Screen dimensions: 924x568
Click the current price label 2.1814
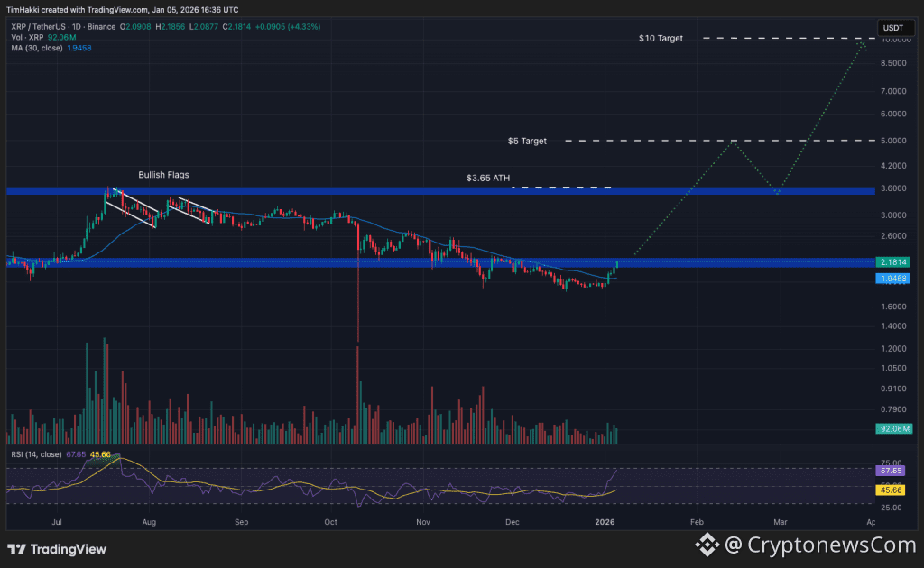click(x=893, y=261)
